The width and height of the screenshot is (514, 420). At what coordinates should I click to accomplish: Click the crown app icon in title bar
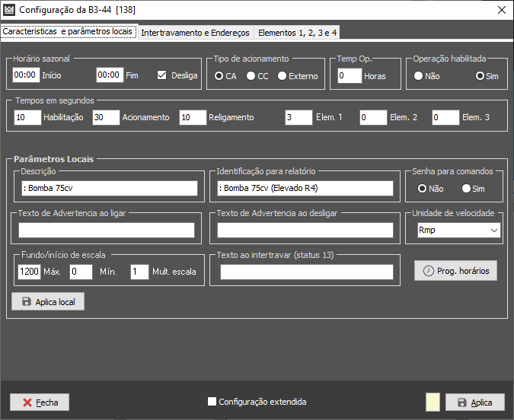[x=10, y=10]
